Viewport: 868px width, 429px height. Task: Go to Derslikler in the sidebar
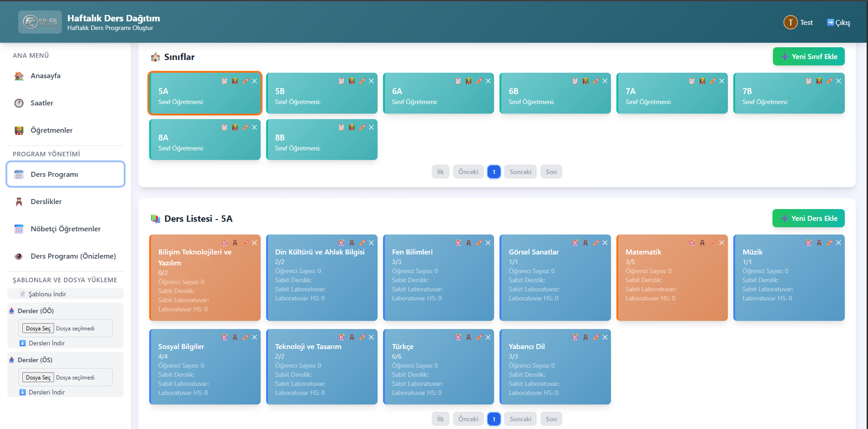[46, 202]
